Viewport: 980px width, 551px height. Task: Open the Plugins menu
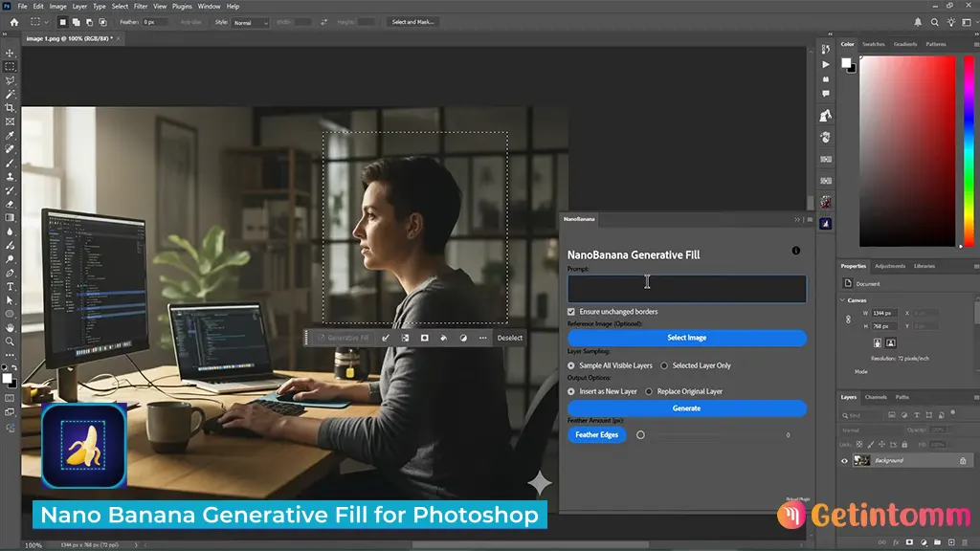182,7
